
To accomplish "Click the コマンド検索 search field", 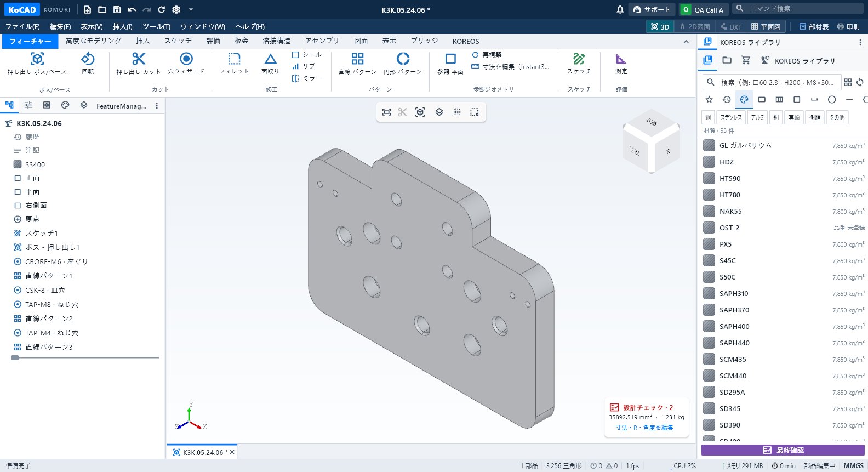I will click(x=798, y=8).
